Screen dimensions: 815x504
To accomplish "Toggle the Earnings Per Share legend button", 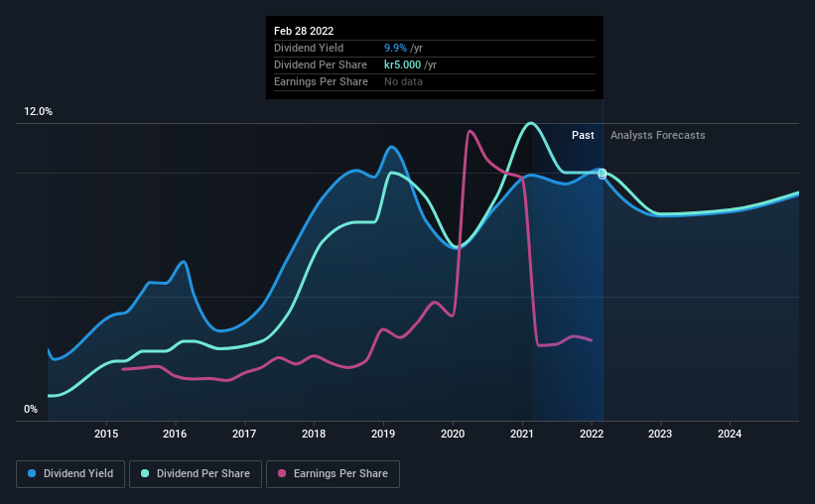I will (x=333, y=474).
